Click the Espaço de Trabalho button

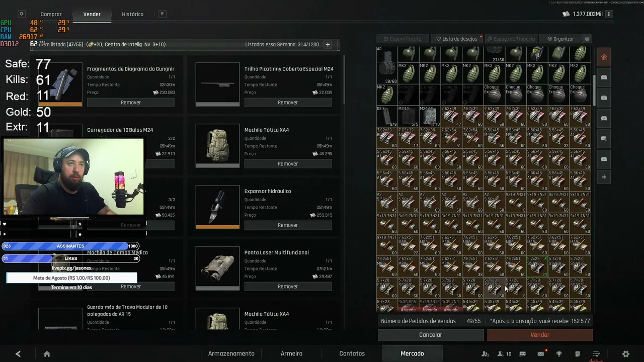click(511, 39)
